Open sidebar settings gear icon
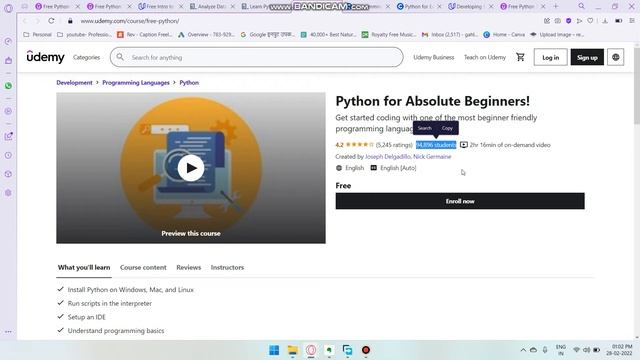 click(x=8, y=193)
